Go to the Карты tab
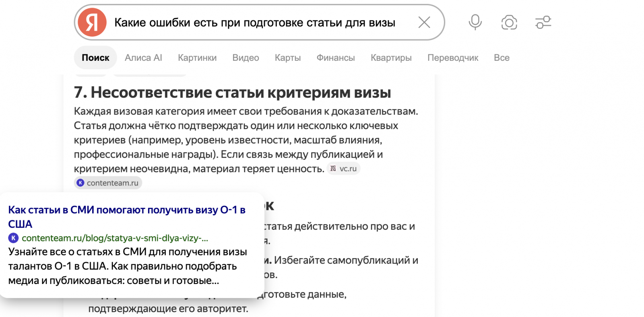The image size is (644, 317). [x=288, y=58]
